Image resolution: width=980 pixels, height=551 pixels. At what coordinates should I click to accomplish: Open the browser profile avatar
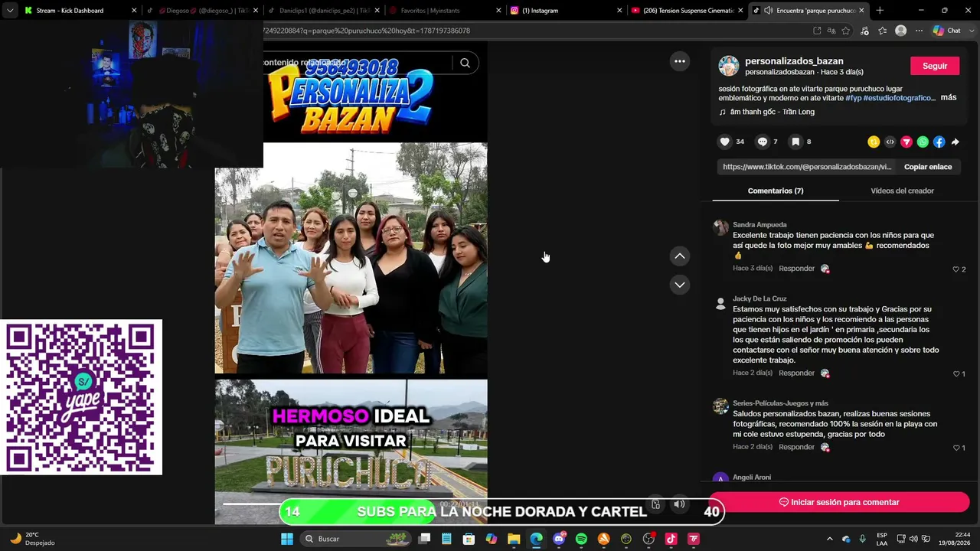pos(901,31)
